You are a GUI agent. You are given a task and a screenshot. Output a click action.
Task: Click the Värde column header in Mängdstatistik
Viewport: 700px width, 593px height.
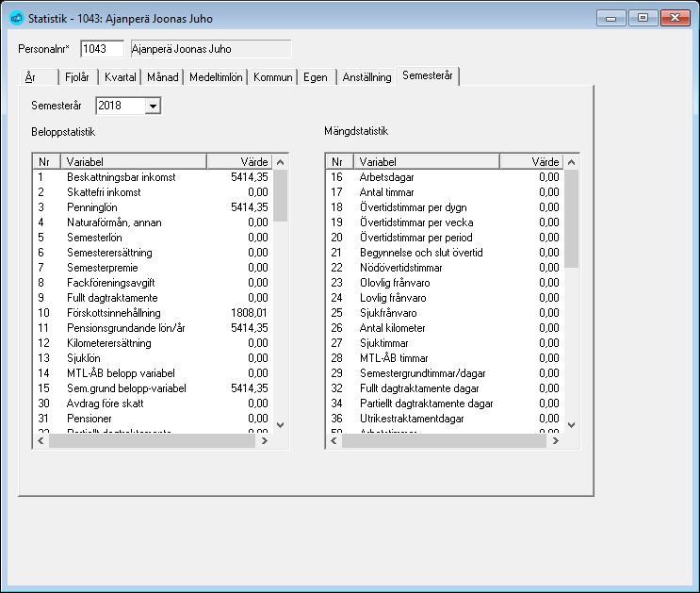coord(531,162)
